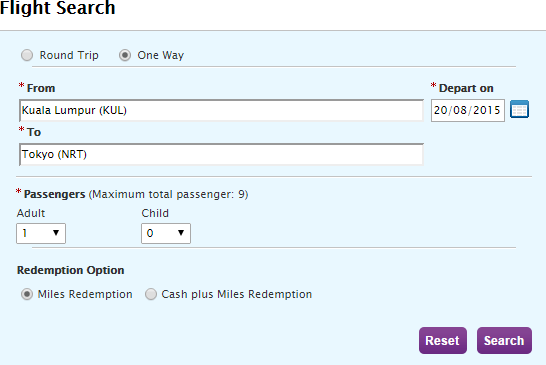
Task: Choose the Miles Redemption radio button
Action: (27, 294)
